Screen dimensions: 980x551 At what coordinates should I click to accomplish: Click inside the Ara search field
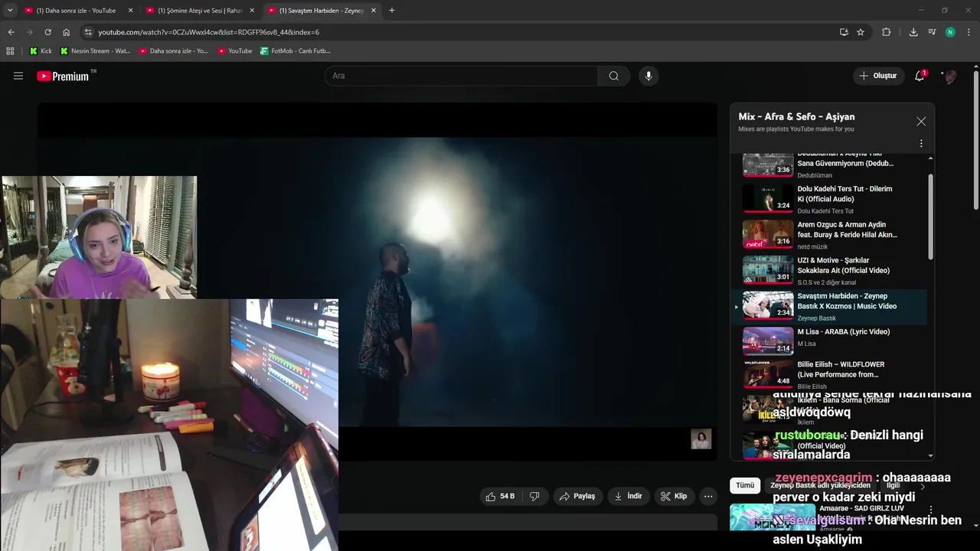(x=462, y=76)
